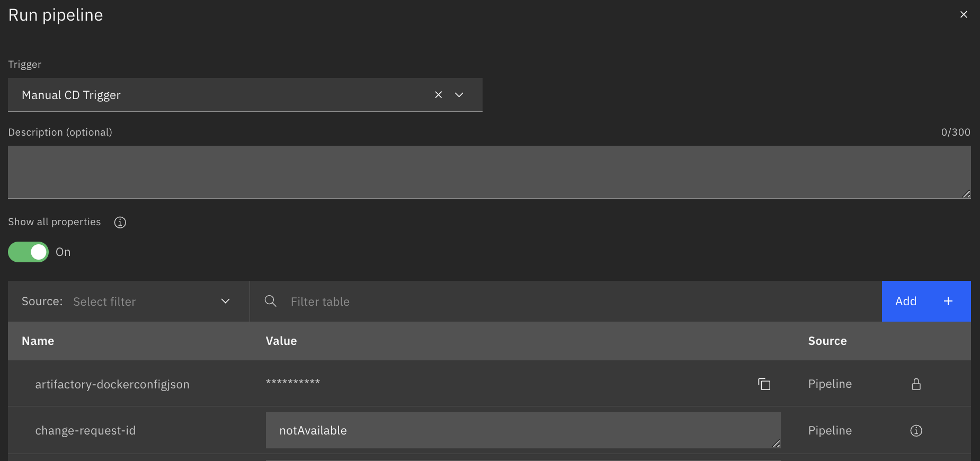The height and width of the screenshot is (461, 980).
Task: Click the Description text area
Action: 489,172
